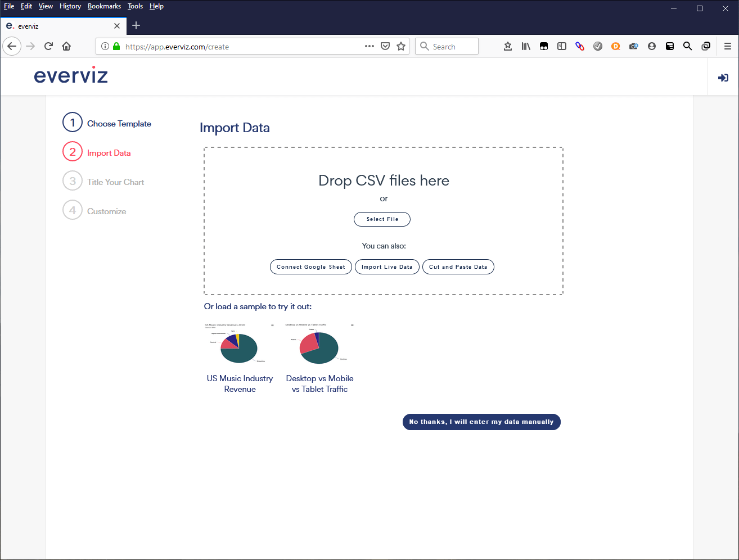Choose to enter data manually
739x560 pixels.
click(481, 422)
